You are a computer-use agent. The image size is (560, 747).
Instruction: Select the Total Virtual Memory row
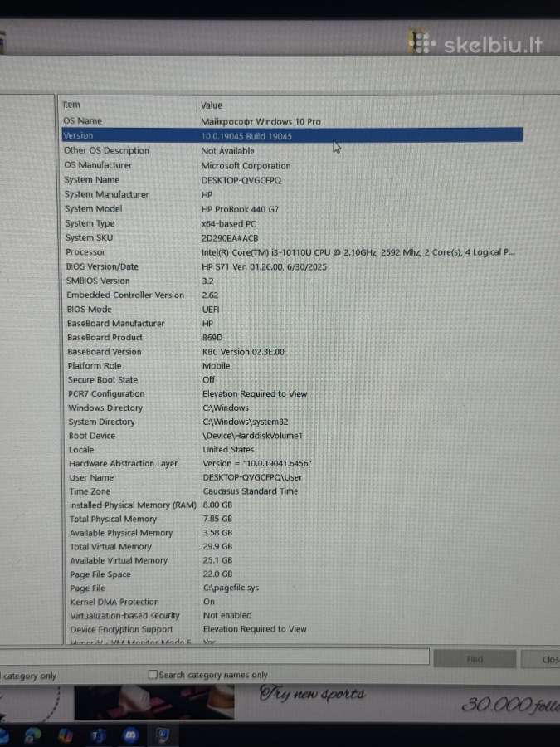point(292,546)
